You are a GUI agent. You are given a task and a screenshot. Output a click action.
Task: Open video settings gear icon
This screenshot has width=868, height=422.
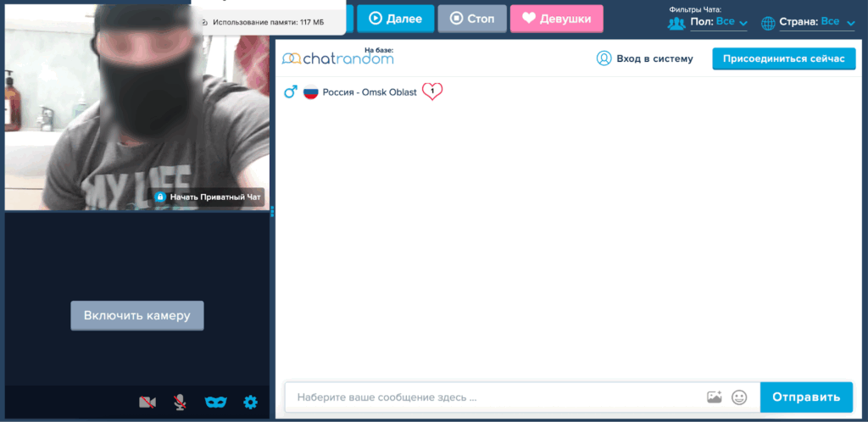click(250, 402)
